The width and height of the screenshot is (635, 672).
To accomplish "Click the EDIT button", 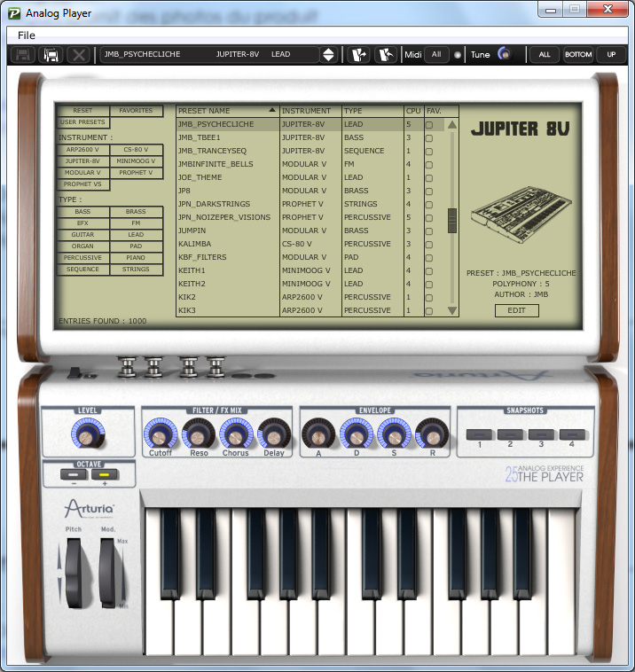I will click(517, 310).
